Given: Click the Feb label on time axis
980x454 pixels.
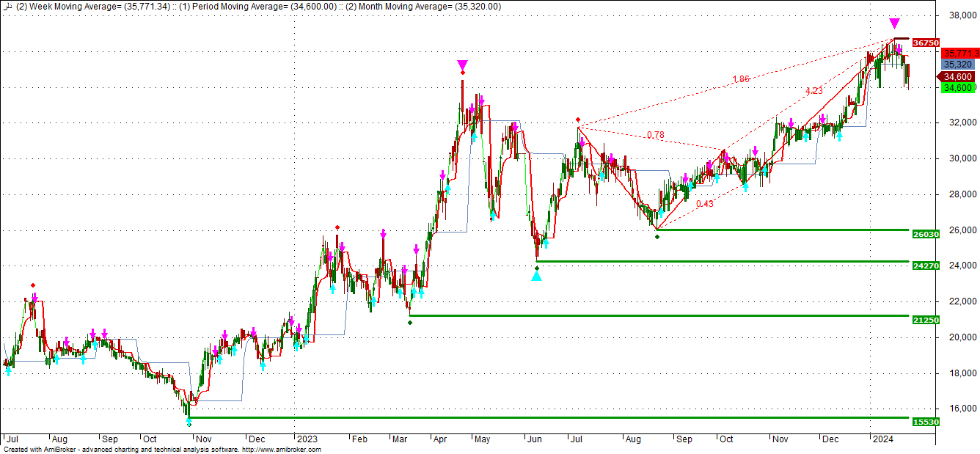Looking at the screenshot, I should 360,439.
